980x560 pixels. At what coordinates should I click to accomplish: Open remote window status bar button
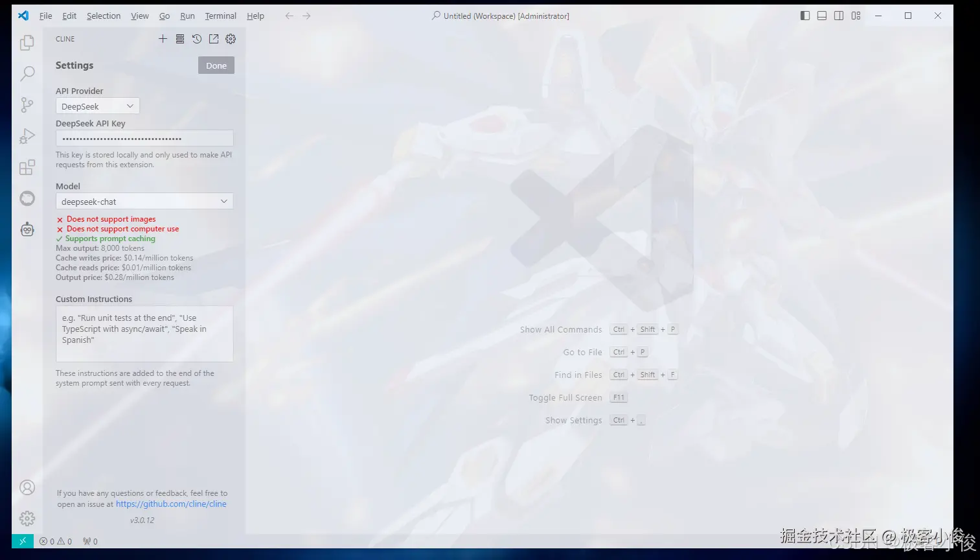pos(22,541)
